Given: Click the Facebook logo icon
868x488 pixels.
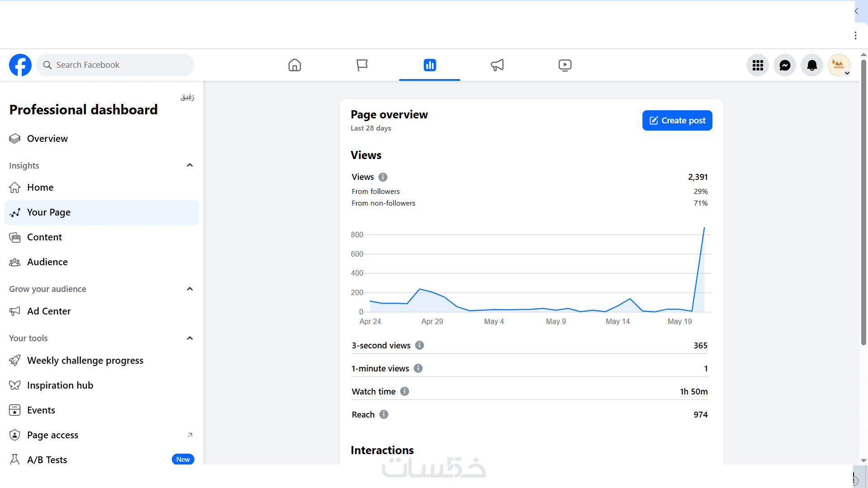Looking at the screenshot, I should [x=20, y=65].
